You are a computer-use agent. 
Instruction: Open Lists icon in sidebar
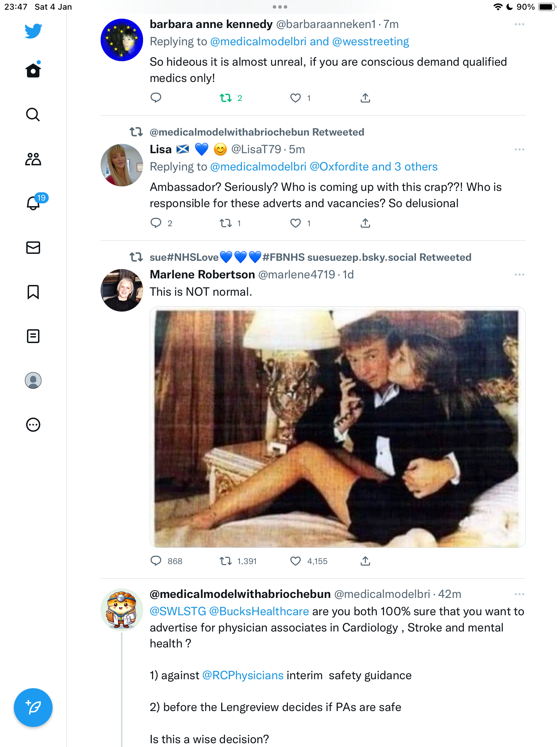click(x=33, y=336)
